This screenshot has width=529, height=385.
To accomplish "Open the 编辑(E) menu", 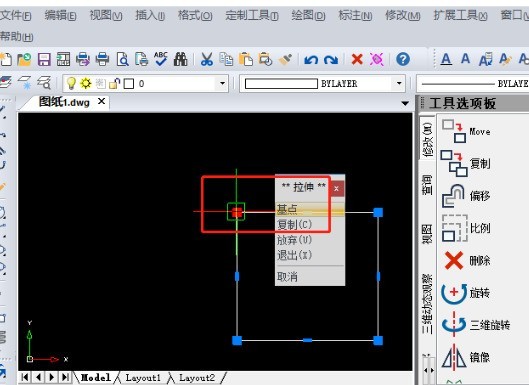I will pos(60,16).
